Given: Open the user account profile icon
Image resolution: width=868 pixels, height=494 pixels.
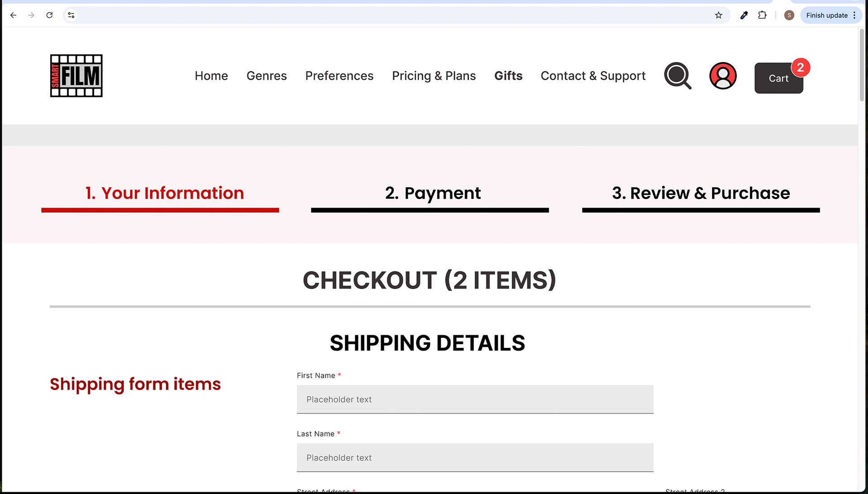Looking at the screenshot, I should point(722,76).
